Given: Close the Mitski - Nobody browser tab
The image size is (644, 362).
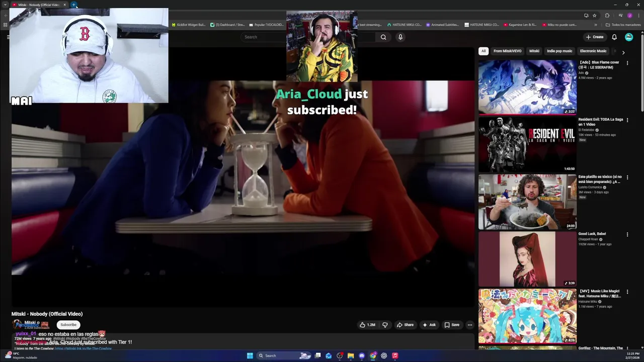Looking at the screenshot, I should click(x=64, y=5).
